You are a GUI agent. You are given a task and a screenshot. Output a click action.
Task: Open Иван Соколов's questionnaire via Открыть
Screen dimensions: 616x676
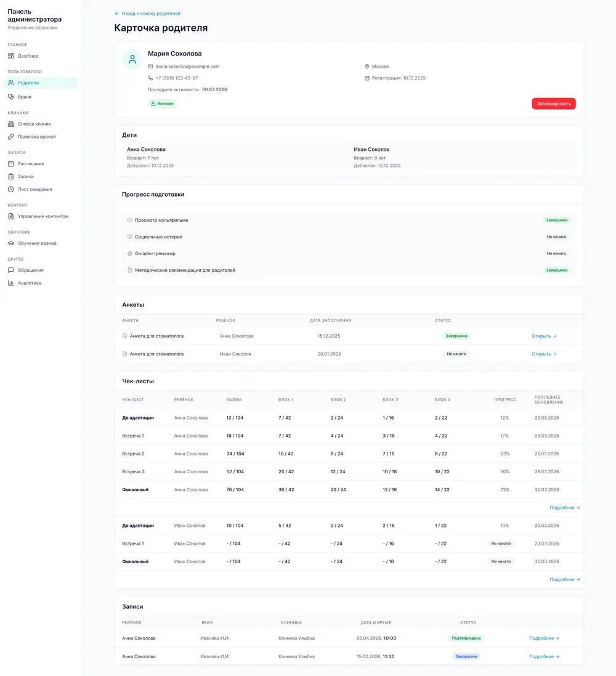click(544, 354)
